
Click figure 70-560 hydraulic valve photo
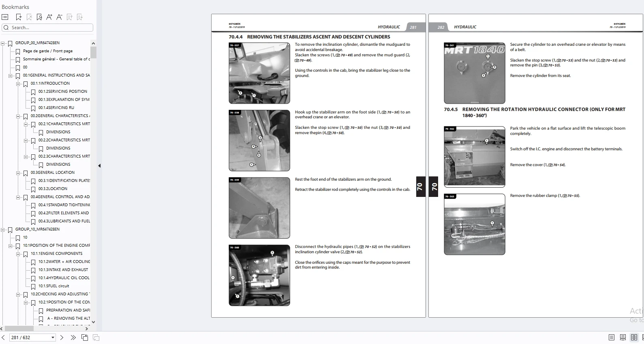pos(259,275)
